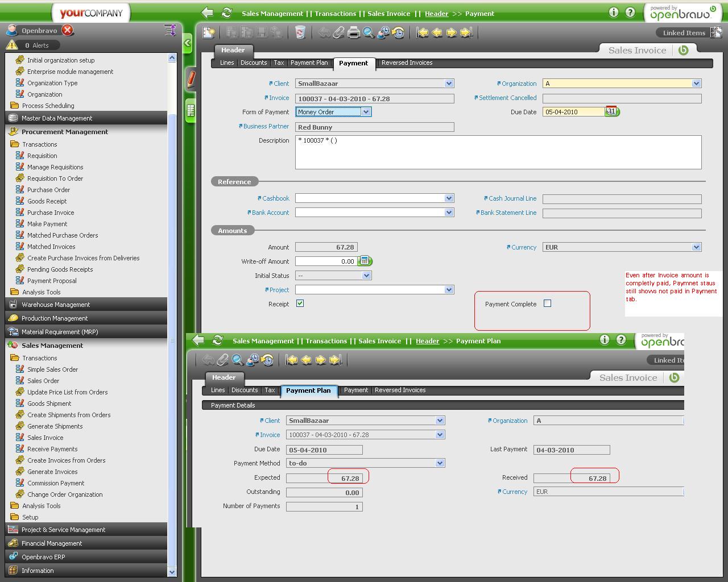Open Organization dropdown in the Payment tab
Screen dimensions: 728x582
pyautogui.click(x=696, y=84)
